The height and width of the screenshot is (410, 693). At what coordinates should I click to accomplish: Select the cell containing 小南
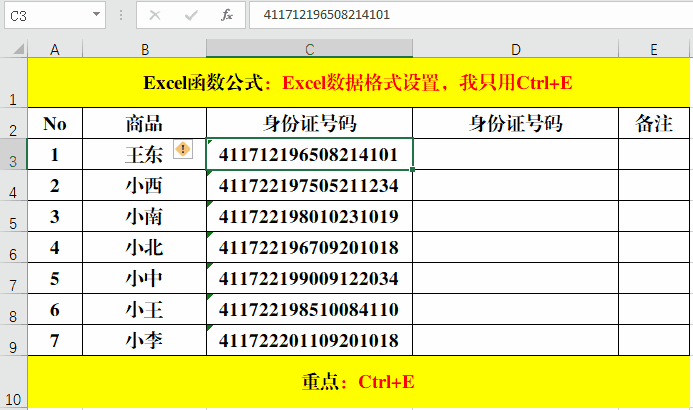(x=145, y=216)
